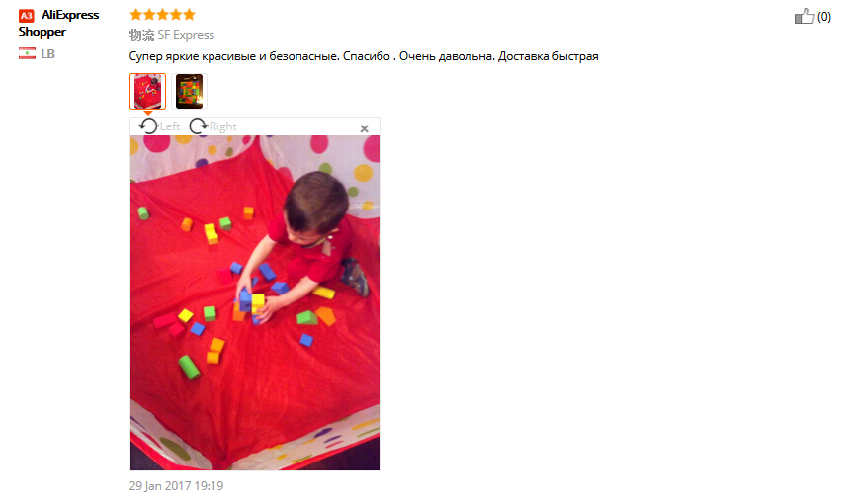This screenshot has width=846, height=504.
Task: Click the Russian review text
Action: coord(364,56)
